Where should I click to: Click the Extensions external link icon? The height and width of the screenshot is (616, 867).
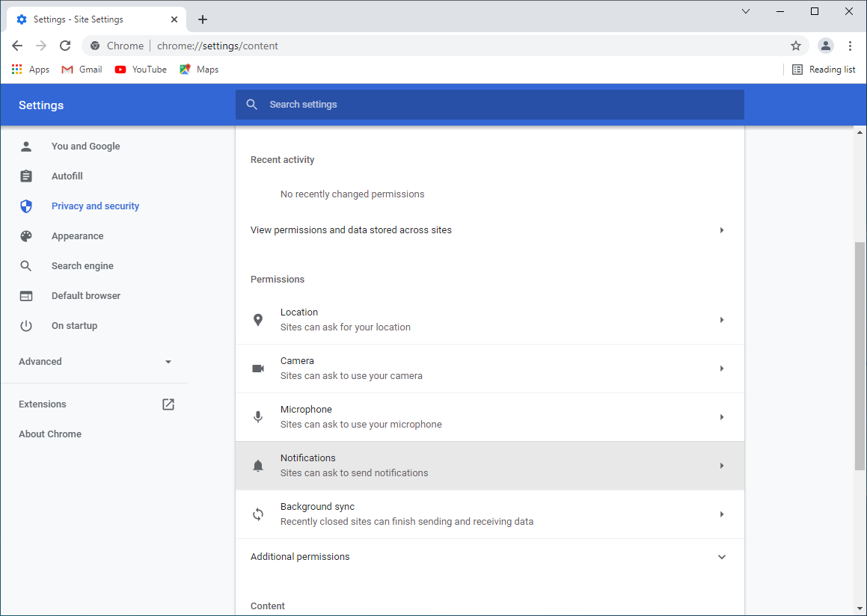168,404
